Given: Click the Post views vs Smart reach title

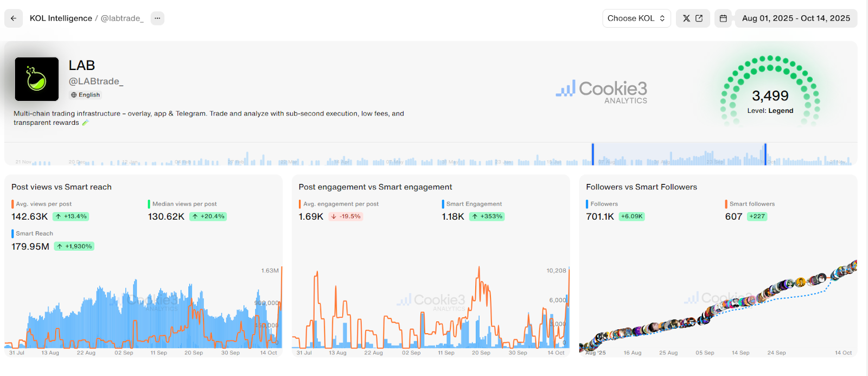Looking at the screenshot, I should [x=61, y=187].
